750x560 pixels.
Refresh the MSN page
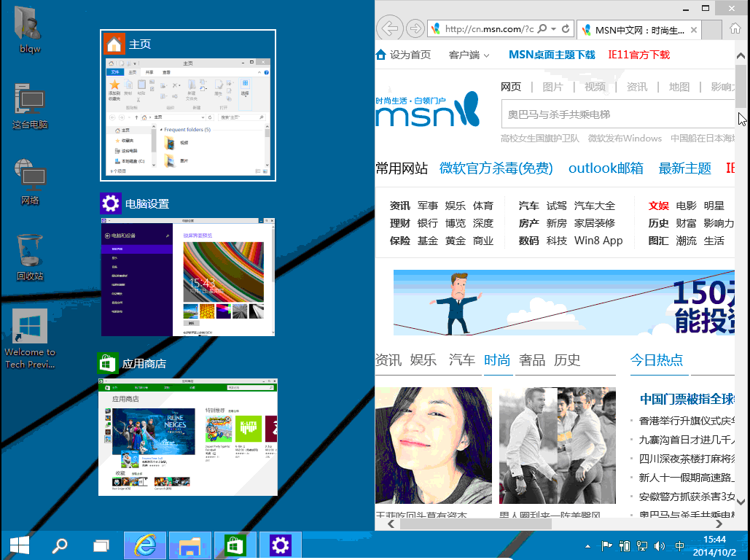click(566, 28)
